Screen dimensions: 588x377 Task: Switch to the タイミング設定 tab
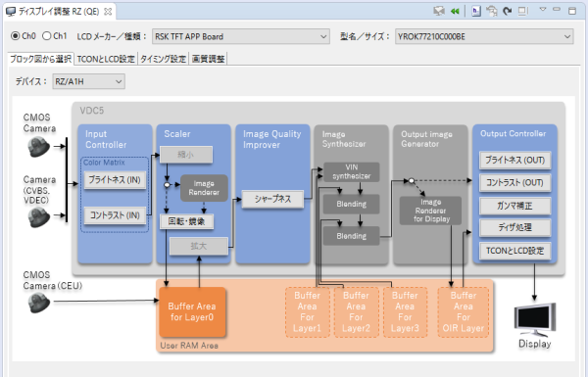(x=163, y=59)
